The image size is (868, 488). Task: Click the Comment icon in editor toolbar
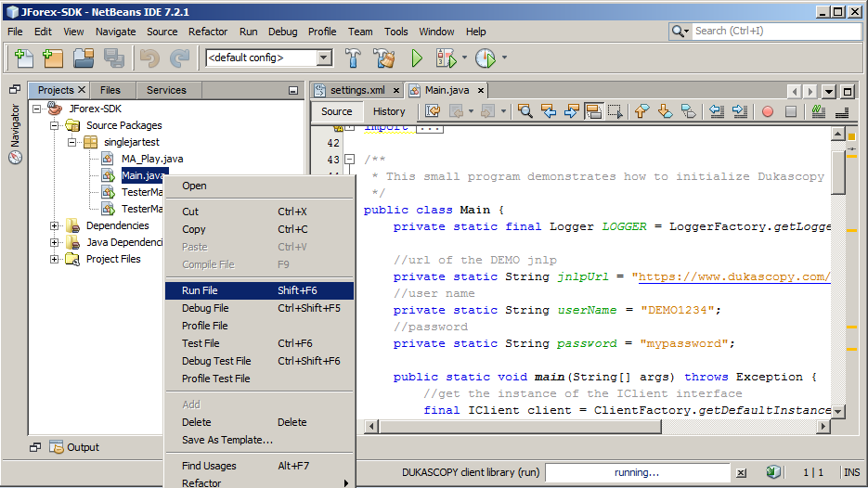click(819, 111)
